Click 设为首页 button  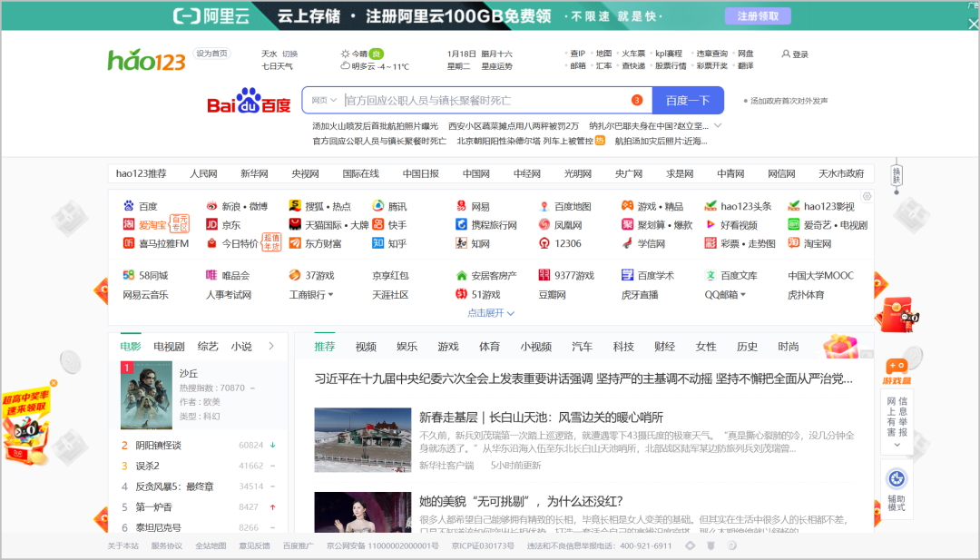pyautogui.click(x=211, y=54)
